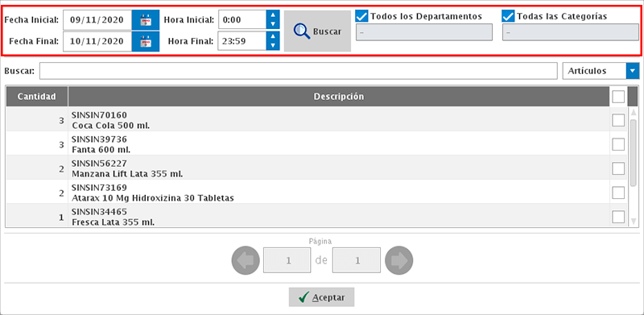Click the current page number field
The image size is (644, 315).
(287, 260)
